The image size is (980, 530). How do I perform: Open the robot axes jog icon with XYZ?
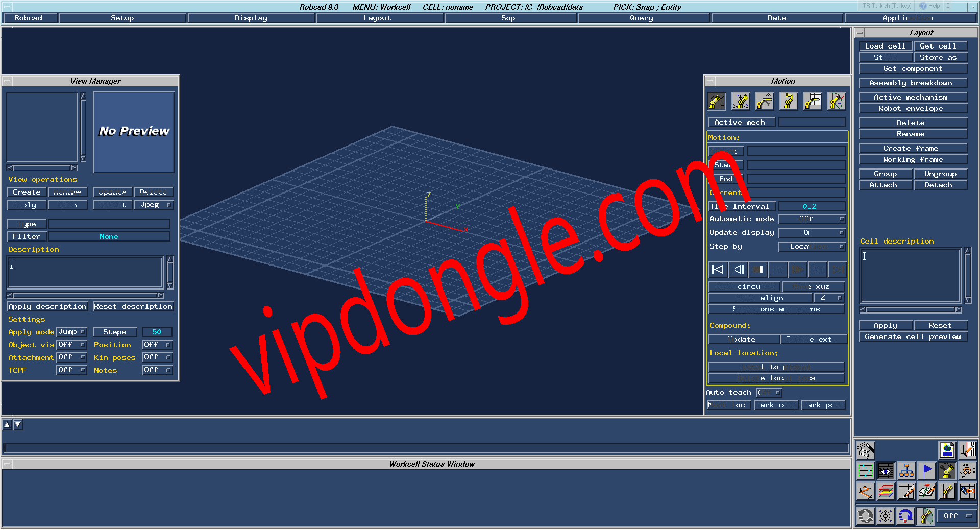740,101
